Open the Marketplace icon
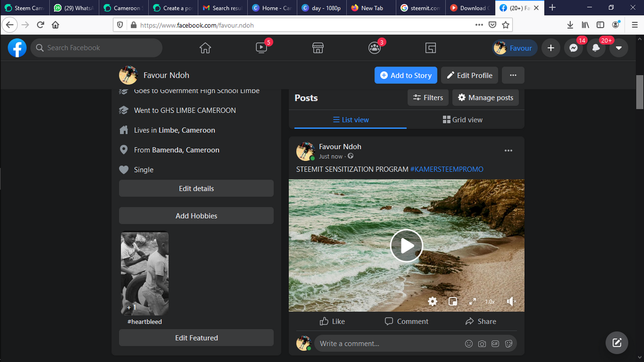644x362 pixels. (317, 48)
